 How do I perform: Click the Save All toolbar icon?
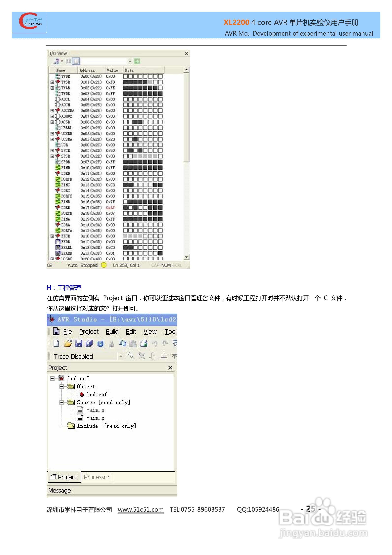pyautogui.click(x=89, y=343)
